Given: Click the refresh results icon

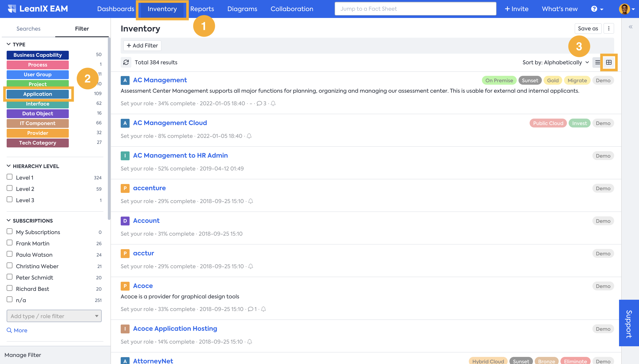Looking at the screenshot, I should click(126, 62).
